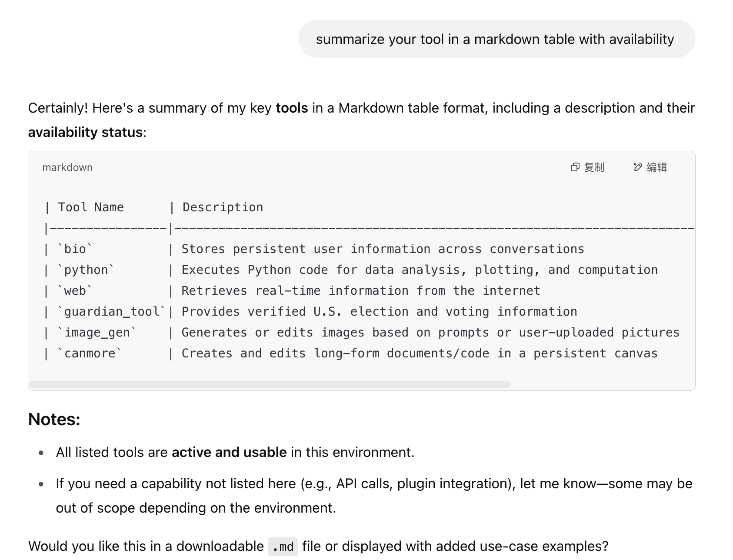Click the 编辑 text label
The image size is (733, 560).
657,167
